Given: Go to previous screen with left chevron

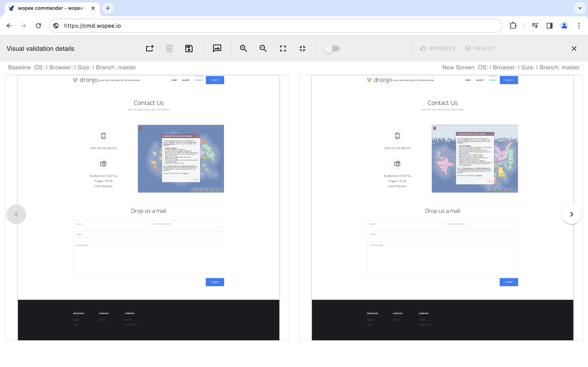Looking at the screenshot, I should tap(16, 214).
